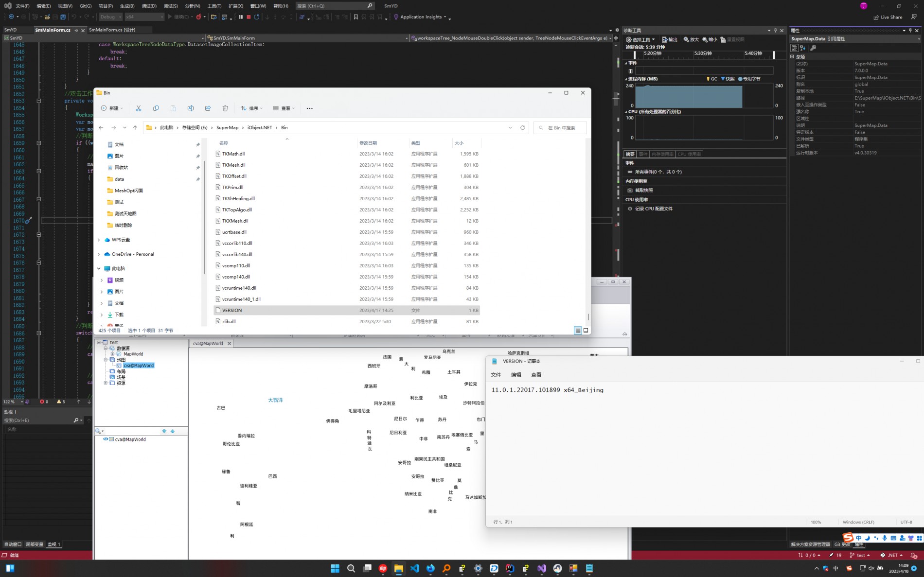Open the See more (…) menu in Explorer
Screen dimensions: 924x577
(310, 108)
